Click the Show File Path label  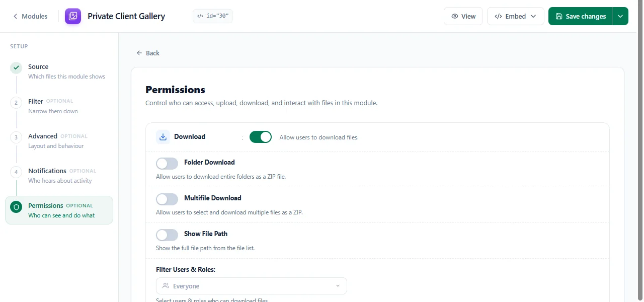tap(206, 234)
